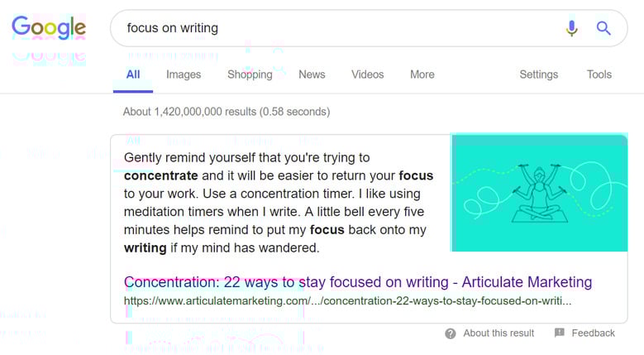The image size is (644, 355).
Task: Show the search Tools options
Action: click(x=599, y=74)
